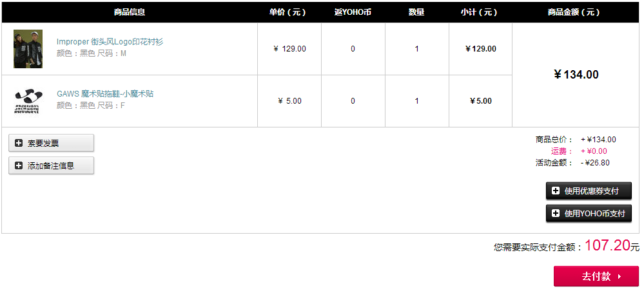The width and height of the screenshot is (644, 300).
Task: Click the 商品金额（元） column header
Action: pyautogui.click(x=576, y=12)
